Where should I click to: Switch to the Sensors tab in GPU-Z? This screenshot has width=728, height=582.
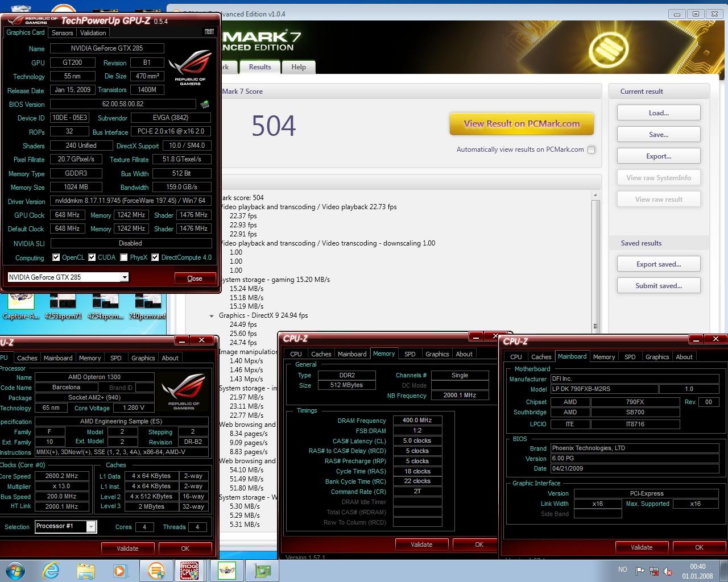pos(63,33)
